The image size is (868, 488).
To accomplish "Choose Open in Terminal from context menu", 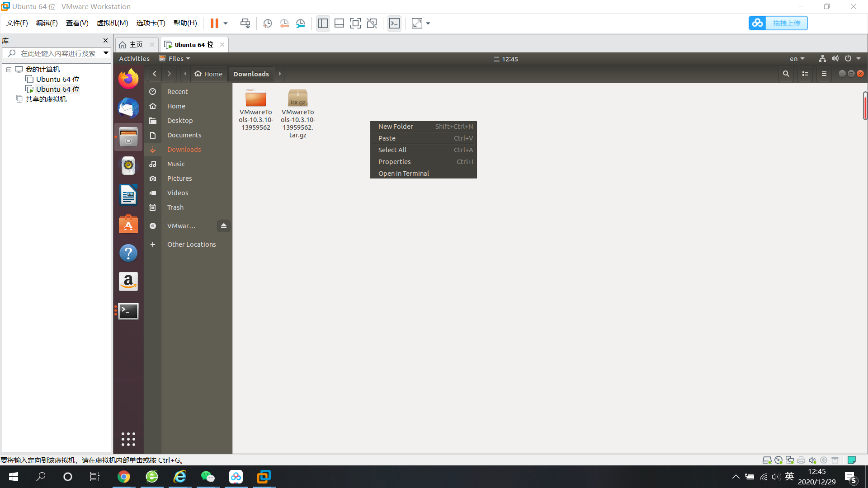I will pyautogui.click(x=403, y=174).
